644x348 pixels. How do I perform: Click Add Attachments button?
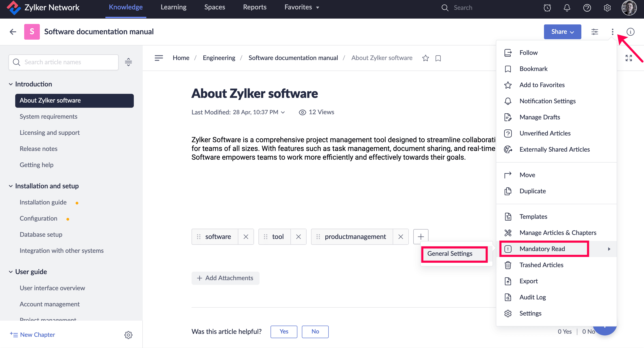click(225, 278)
